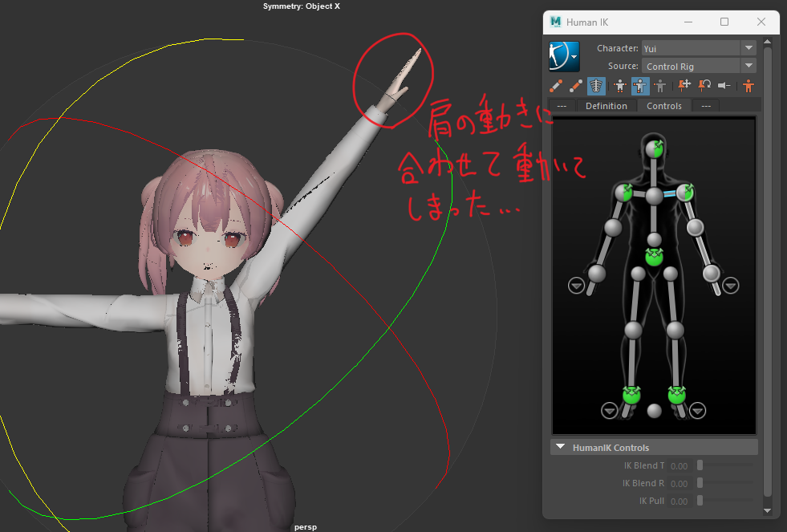The height and width of the screenshot is (532, 787).
Task: Select the '---' tab after Controls
Action: click(x=706, y=106)
